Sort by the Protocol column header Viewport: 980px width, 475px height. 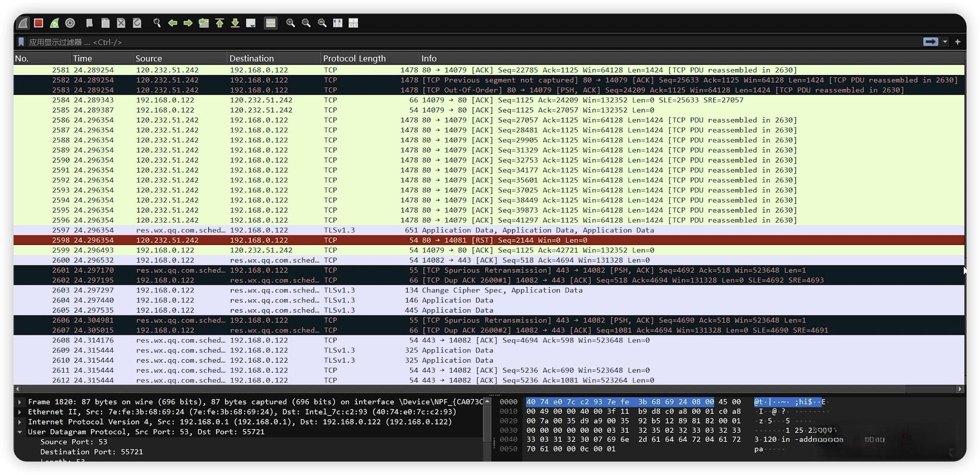pos(339,58)
